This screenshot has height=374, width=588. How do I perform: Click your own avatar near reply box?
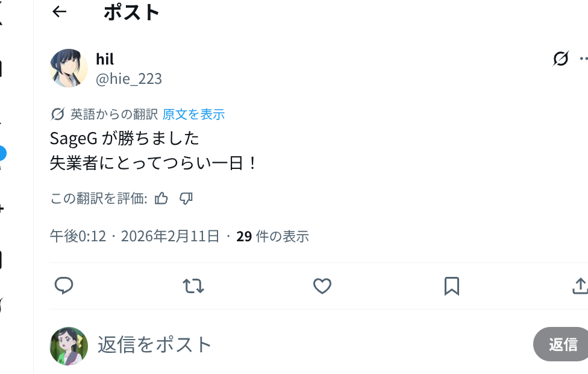tap(69, 346)
